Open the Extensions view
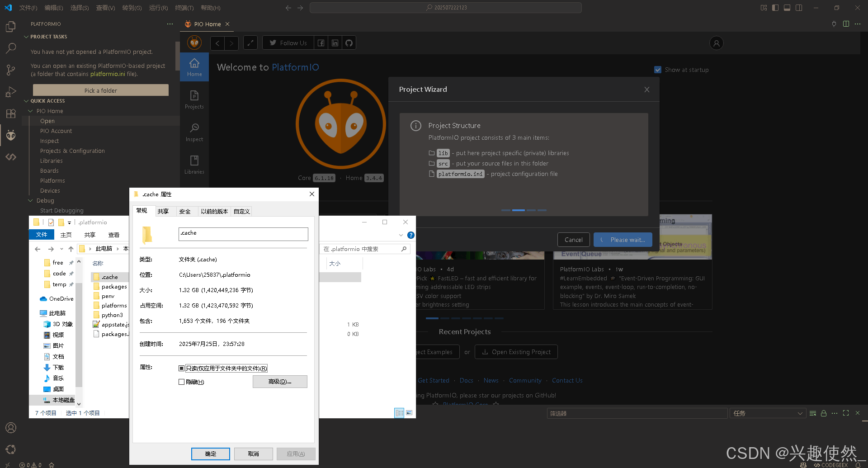This screenshot has width=868, height=468. click(11, 113)
